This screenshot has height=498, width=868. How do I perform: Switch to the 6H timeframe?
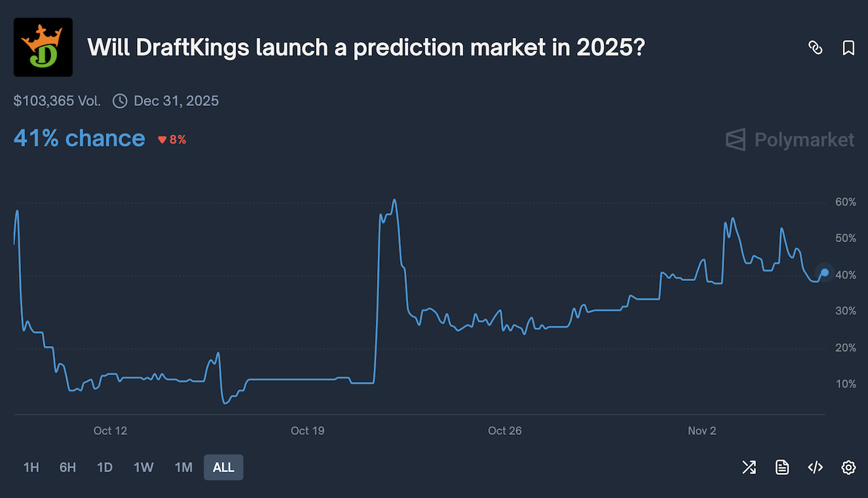(67, 467)
